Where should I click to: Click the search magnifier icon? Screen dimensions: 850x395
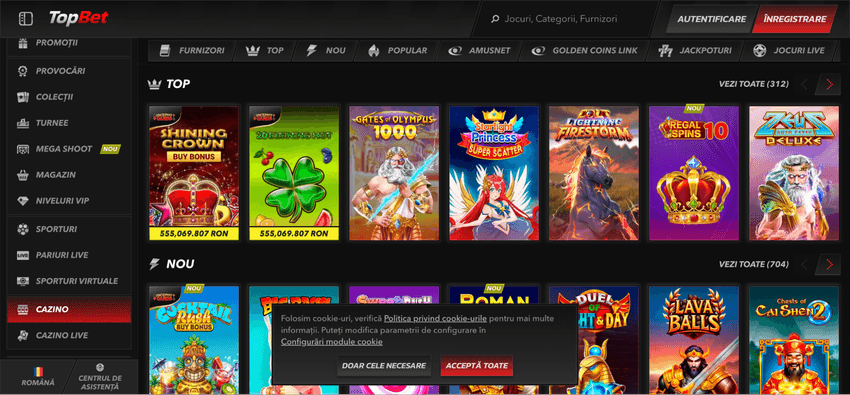[x=494, y=19]
